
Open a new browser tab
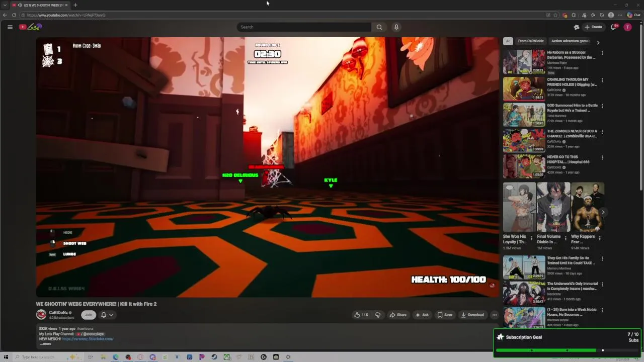tap(75, 5)
